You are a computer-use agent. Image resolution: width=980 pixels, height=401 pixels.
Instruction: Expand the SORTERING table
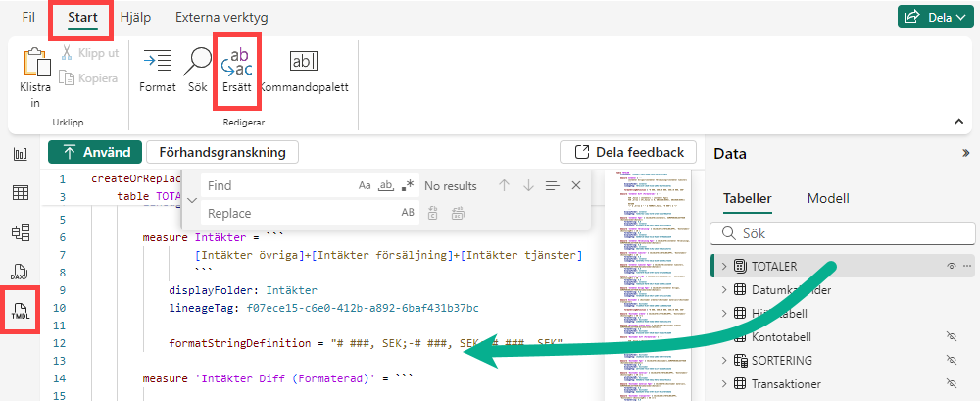tap(724, 361)
